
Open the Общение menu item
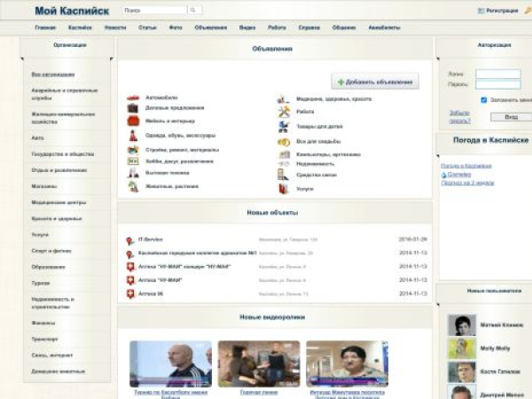[344, 27]
